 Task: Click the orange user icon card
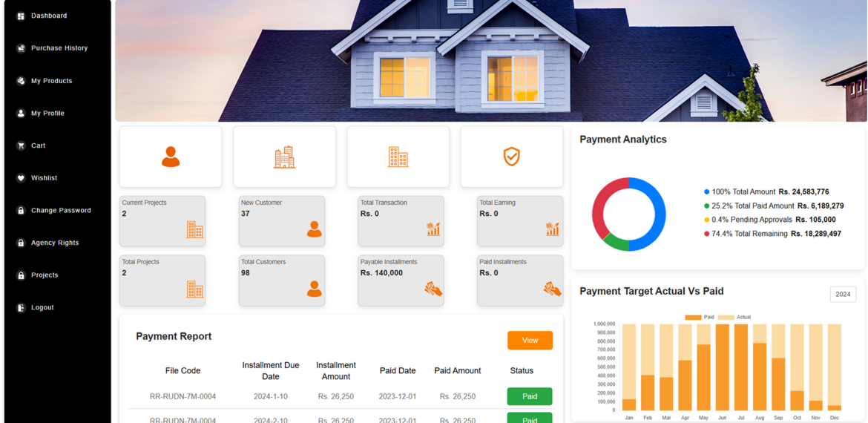point(171,157)
